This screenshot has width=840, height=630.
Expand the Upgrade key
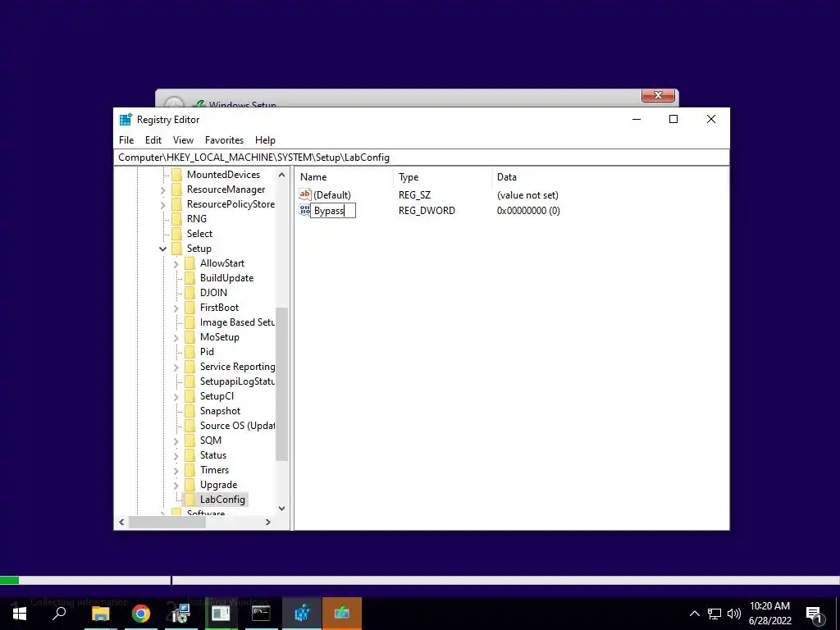(176, 485)
